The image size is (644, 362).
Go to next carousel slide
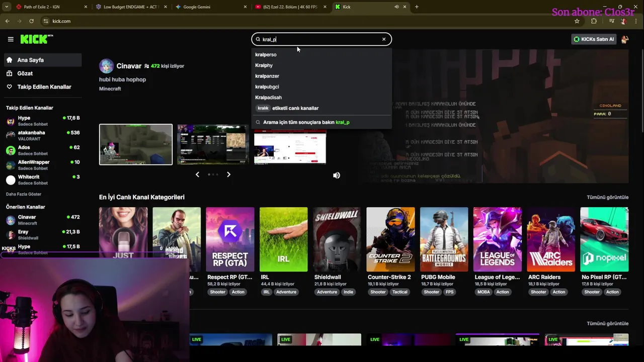[x=228, y=174]
